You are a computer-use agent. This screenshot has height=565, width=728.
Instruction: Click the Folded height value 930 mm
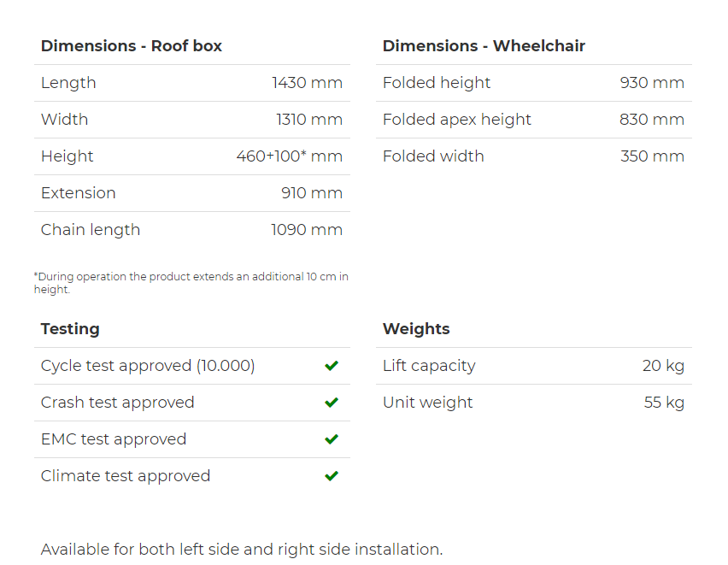pos(652,83)
